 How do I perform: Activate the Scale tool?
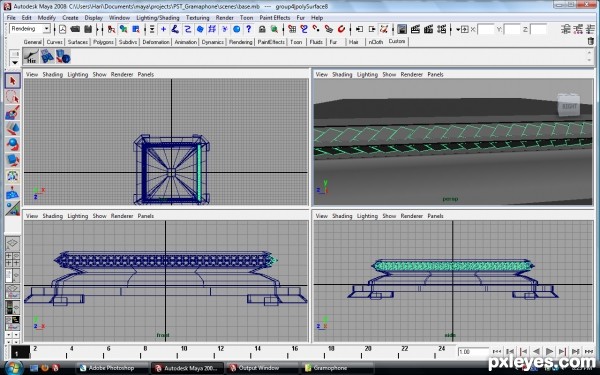pyautogui.click(x=13, y=160)
